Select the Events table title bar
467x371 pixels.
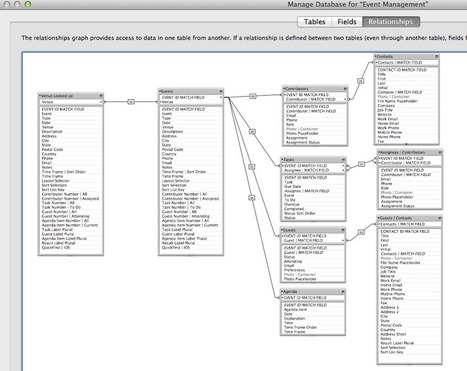(x=191, y=91)
